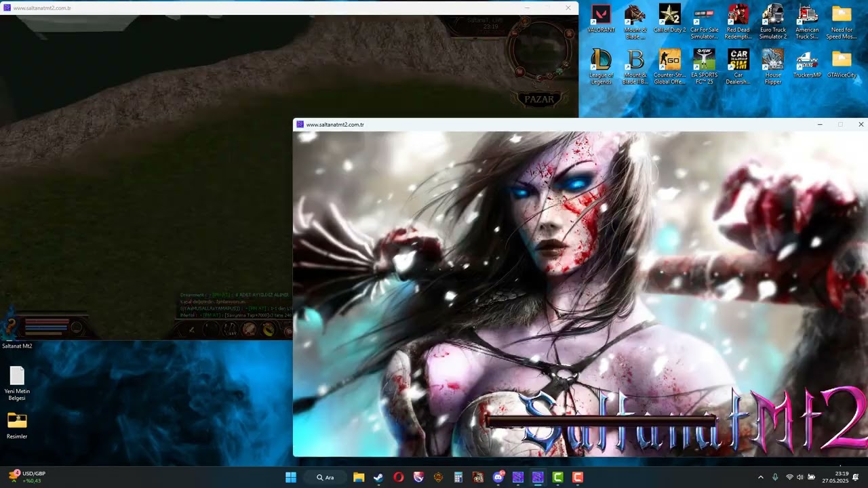The image size is (868, 488).
Task: Switch to the active purple Saltanat taskbar window
Action: (x=538, y=477)
